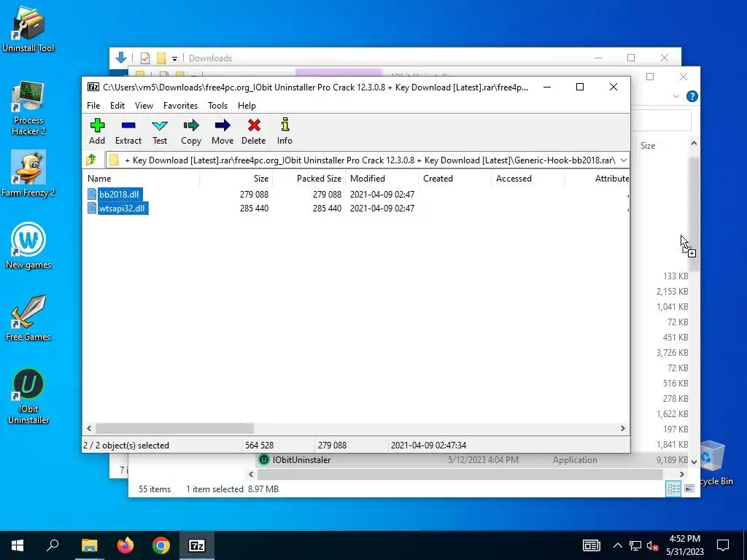Click the wtsapi32.dll file icon
Screen dimensions: 747x560
point(92,208)
